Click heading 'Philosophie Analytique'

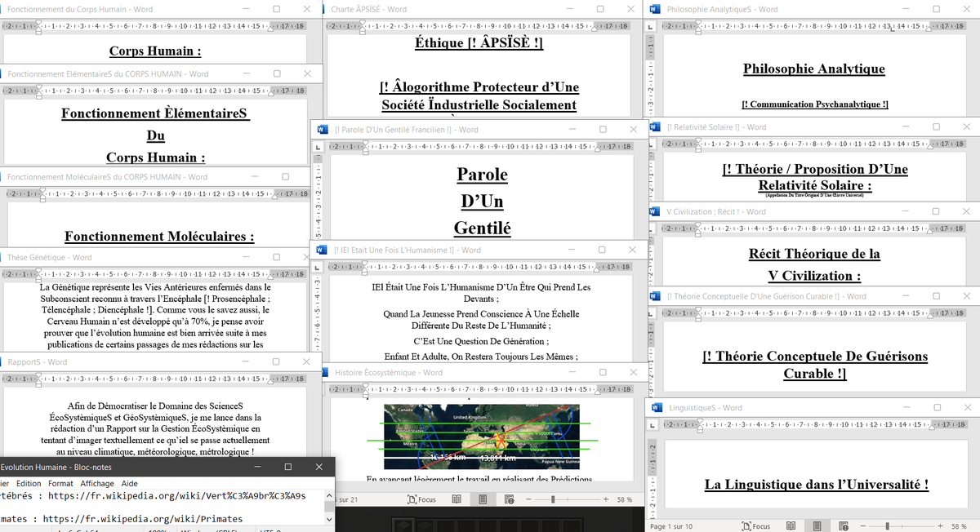[814, 69]
